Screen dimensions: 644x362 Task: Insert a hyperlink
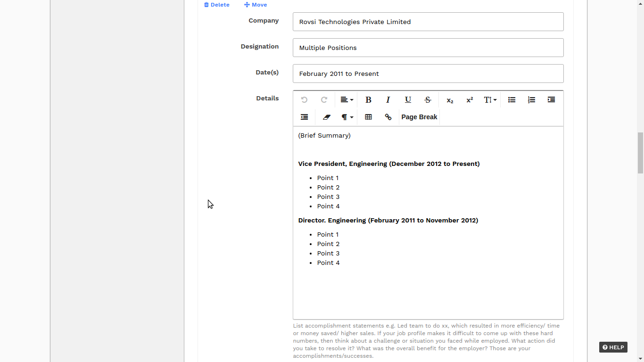[388, 117]
